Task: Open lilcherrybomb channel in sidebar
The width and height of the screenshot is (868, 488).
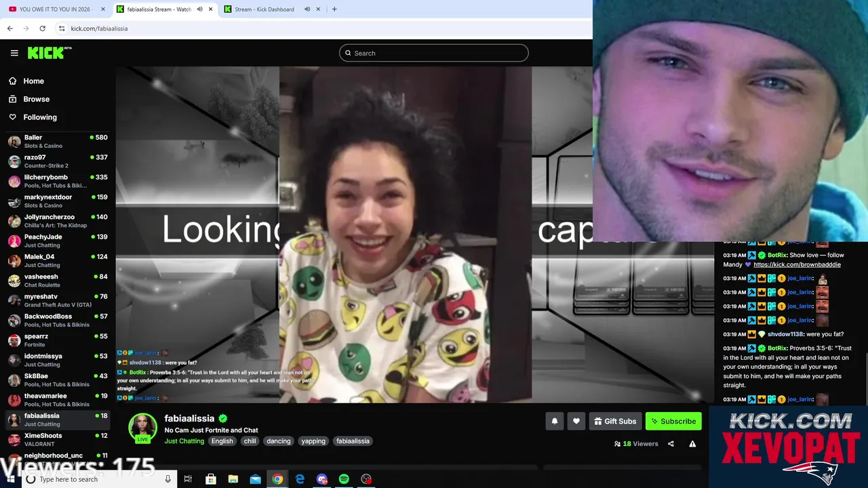Action: pyautogui.click(x=58, y=181)
